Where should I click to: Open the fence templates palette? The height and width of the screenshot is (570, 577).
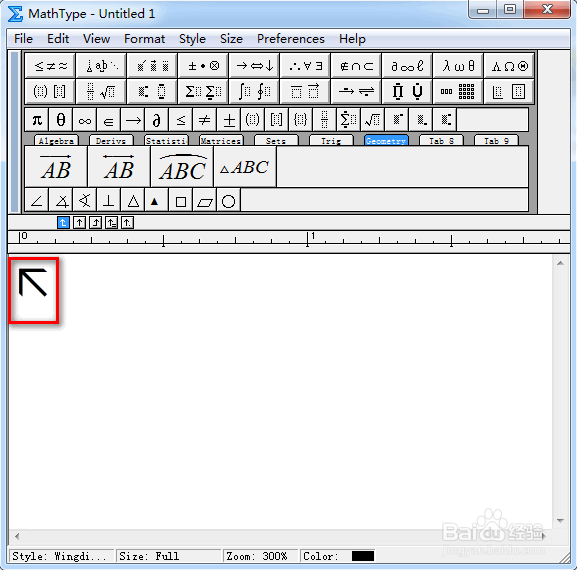tap(50, 91)
